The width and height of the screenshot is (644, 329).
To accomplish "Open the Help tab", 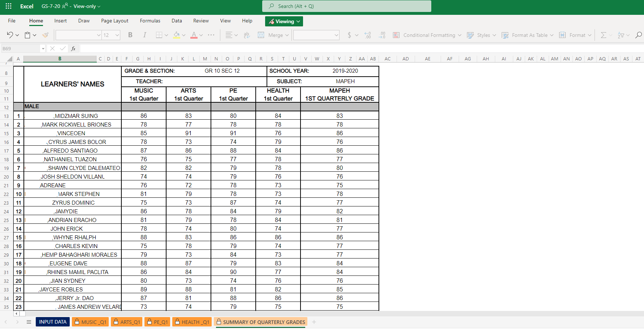I will point(247,21).
